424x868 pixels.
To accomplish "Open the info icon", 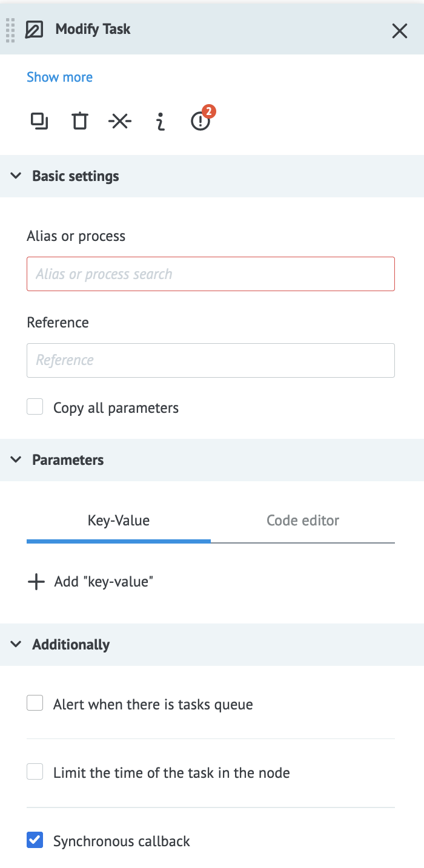I will (x=160, y=121).
